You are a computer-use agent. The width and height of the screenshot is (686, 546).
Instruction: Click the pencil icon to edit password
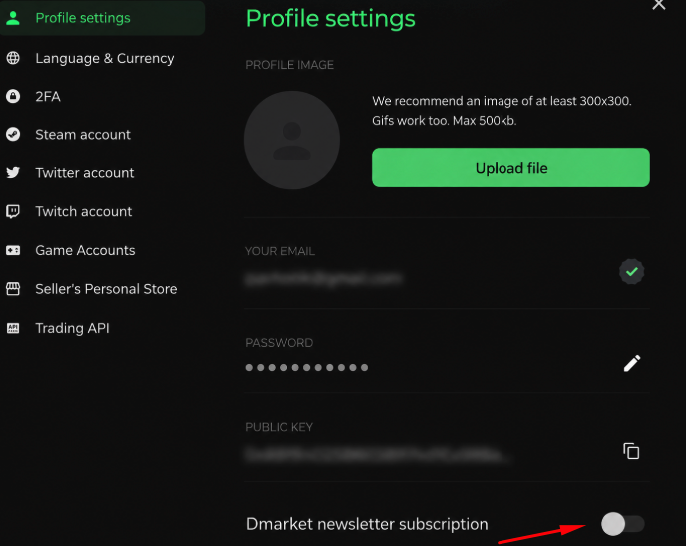(632, 363)
